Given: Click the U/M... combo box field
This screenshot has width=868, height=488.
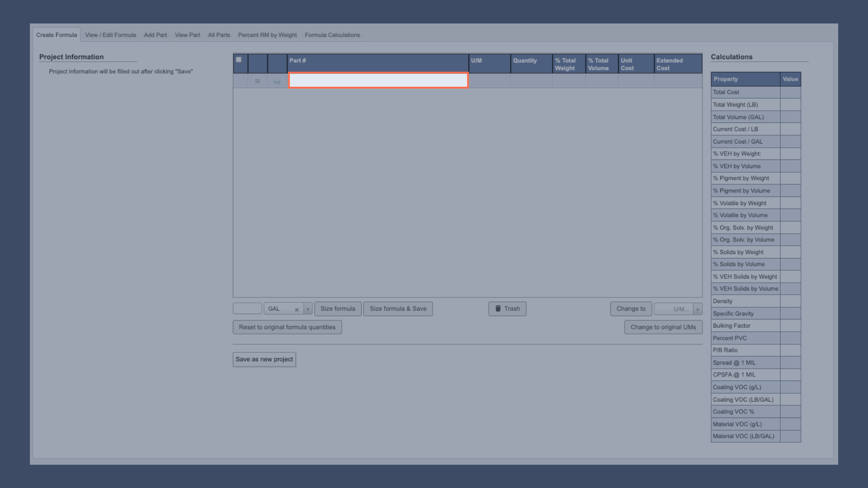Looking at the screenshot, I should click(674, 309).
